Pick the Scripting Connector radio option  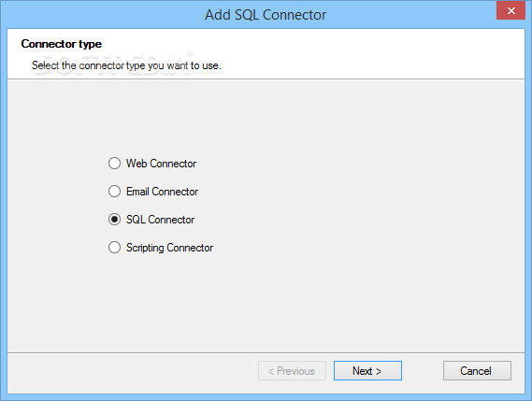(x=114, y=248)
